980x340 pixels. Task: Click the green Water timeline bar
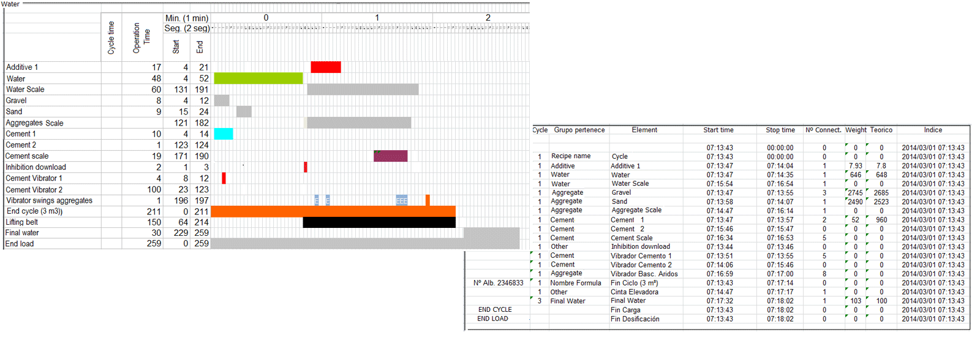tap(258, 78)
